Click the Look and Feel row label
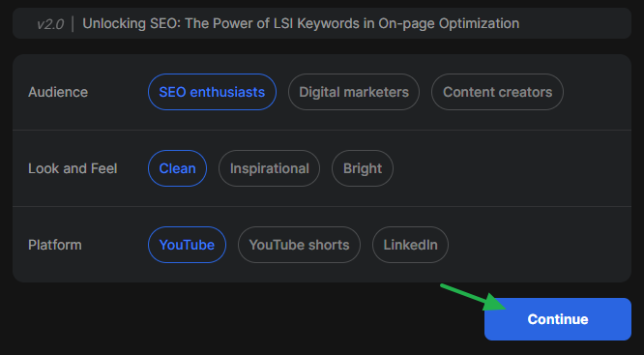The width and height of the screenshot is (644, 355). coord(73,168)
